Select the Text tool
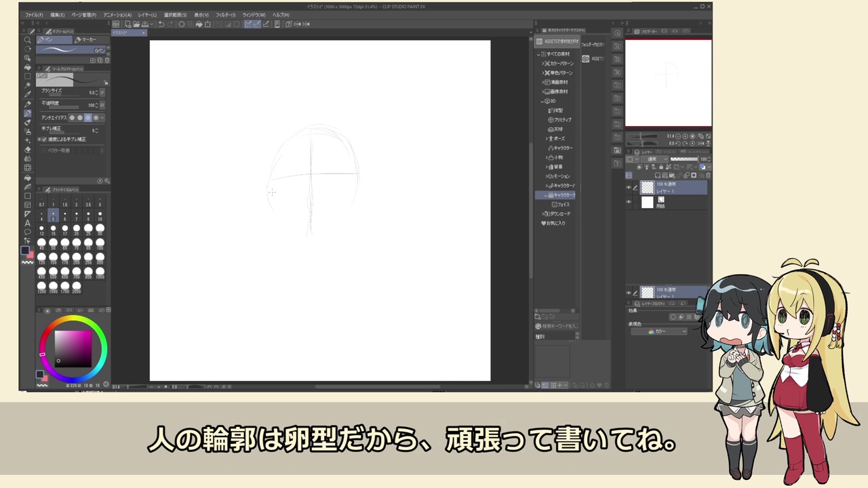Viewport: 868px width, 488px height. click(x=28, y=223)
